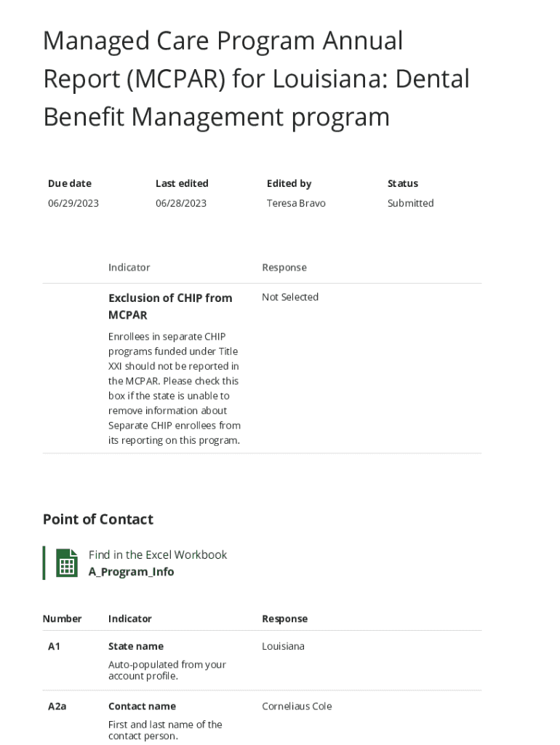Screen dimensions: 560x745
Task: Click the contact name Corneliaus Cole
Action: pyautogui.click(x=297, y=706)
